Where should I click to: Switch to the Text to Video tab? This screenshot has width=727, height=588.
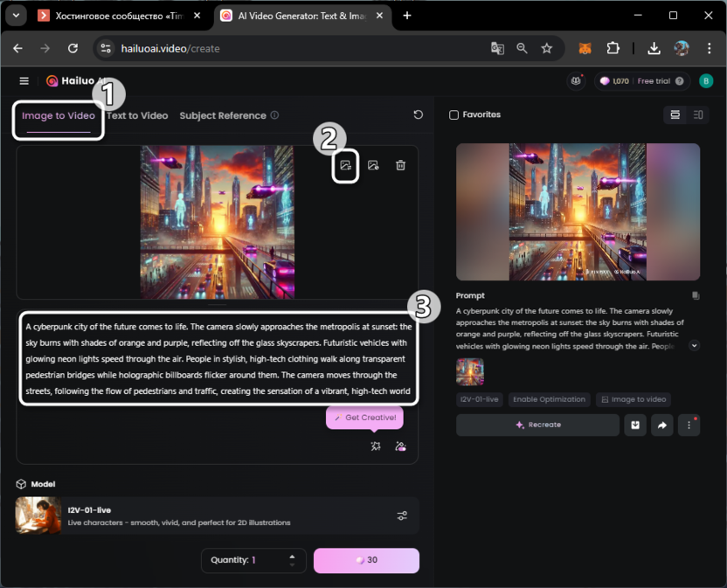[137, 115]
